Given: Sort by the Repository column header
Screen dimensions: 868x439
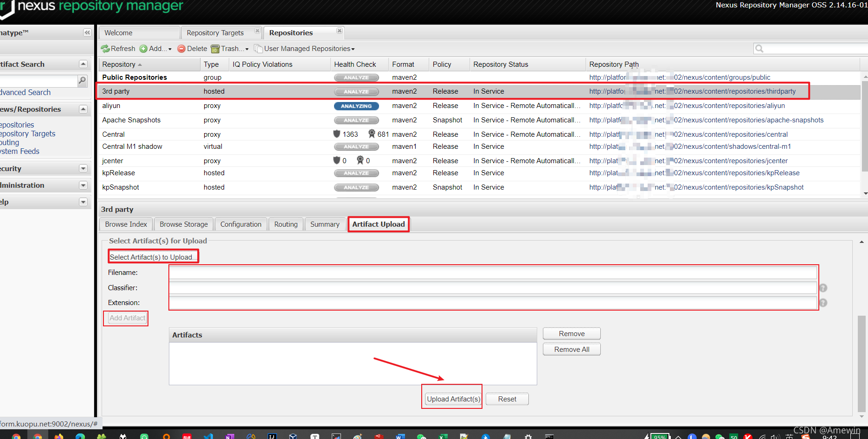Looking at the screenshot, I should click(149, 64).
